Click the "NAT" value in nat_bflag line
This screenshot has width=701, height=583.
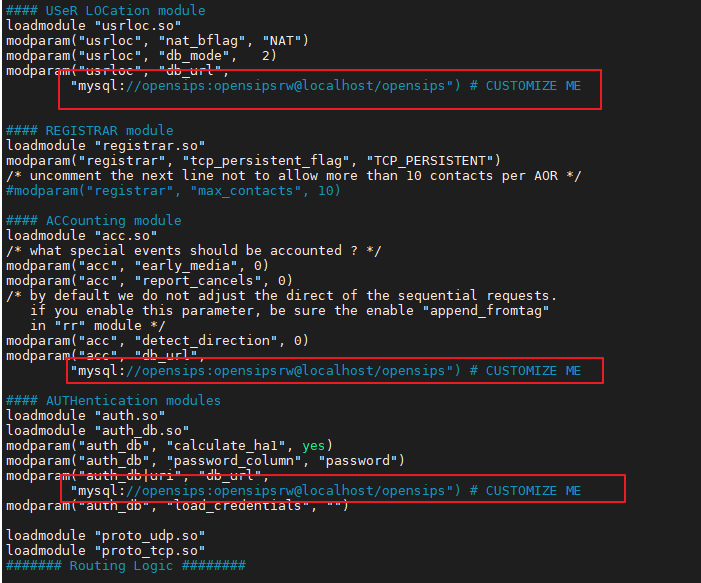(x=285, y=40)
